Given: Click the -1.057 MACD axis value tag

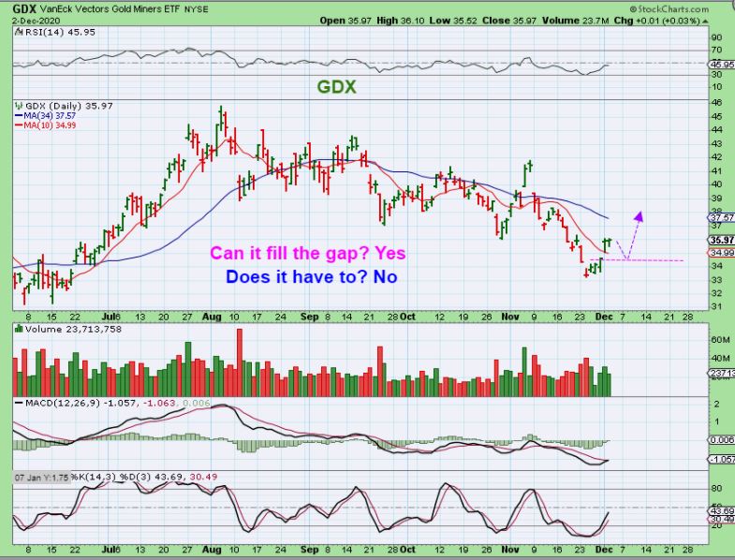Looking at the screenshot, I should coord(722,459).
